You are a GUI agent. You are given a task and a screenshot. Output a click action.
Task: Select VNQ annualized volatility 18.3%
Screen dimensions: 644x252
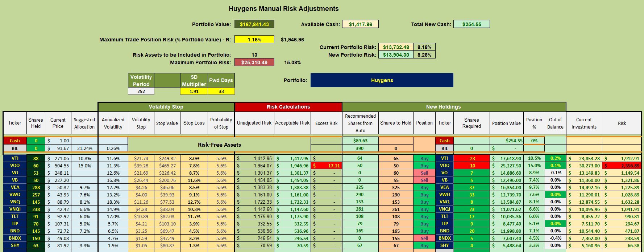(x=113, y=202)
